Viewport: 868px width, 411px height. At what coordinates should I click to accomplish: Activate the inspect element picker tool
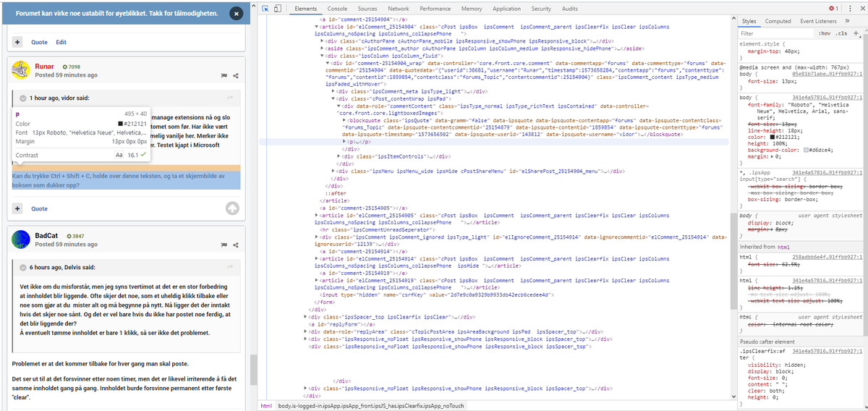tap(265, 9)
